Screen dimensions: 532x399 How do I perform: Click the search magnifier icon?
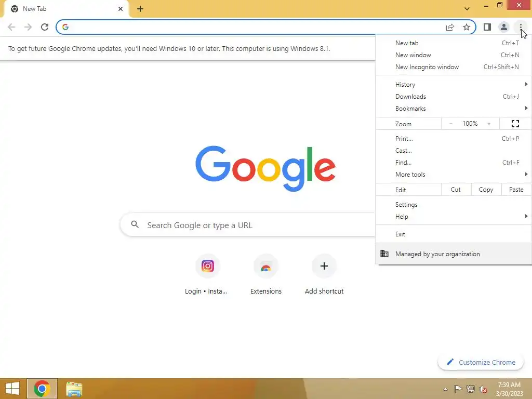pos(135,224)
